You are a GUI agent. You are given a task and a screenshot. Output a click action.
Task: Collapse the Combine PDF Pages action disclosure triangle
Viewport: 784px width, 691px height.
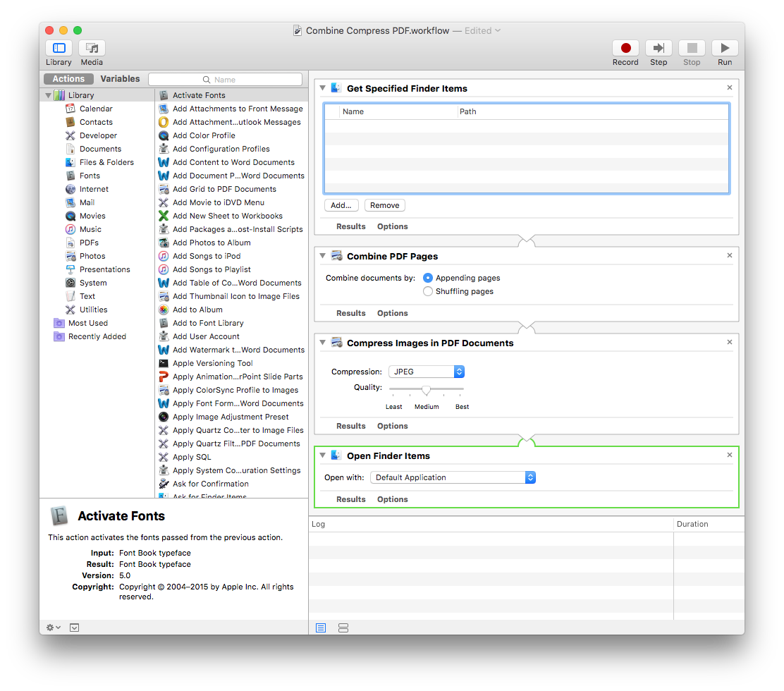322,256
